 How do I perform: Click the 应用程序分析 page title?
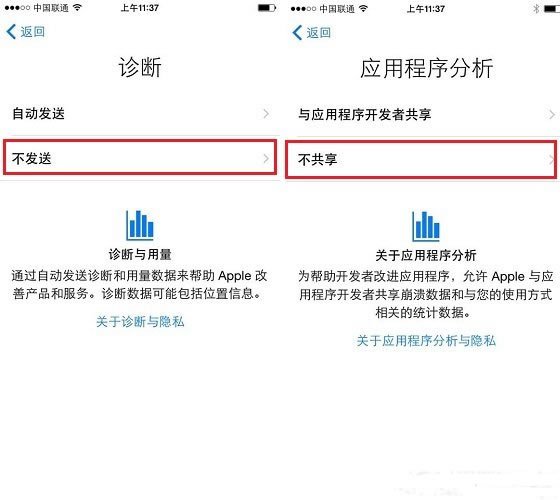click(426, 68)
